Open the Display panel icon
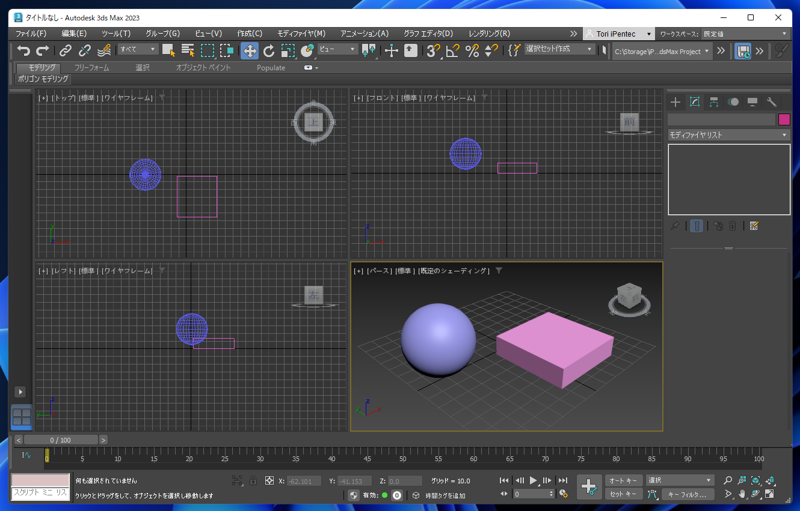The height and width of the screenshot is (511, 800). [753, 102]
